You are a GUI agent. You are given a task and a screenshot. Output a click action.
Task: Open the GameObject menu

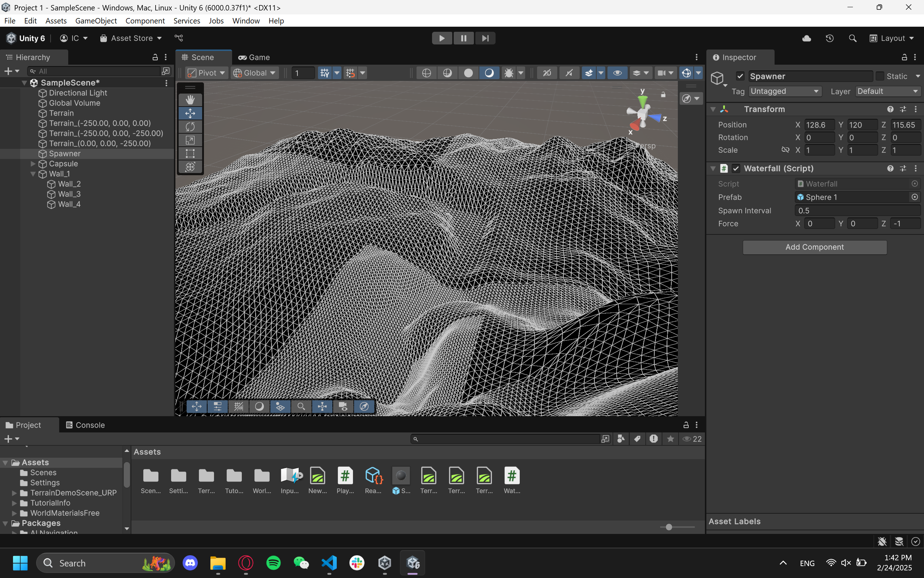(x=96, y=21)
